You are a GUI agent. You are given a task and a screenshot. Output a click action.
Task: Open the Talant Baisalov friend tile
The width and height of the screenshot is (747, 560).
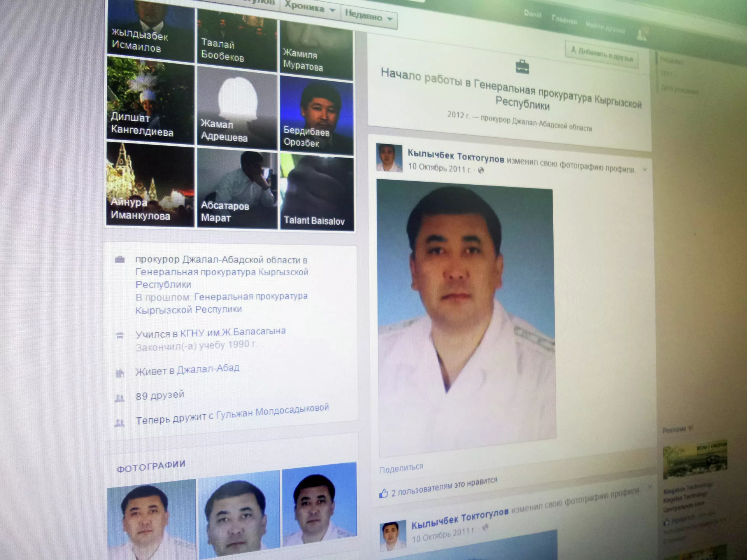point(317,192)
